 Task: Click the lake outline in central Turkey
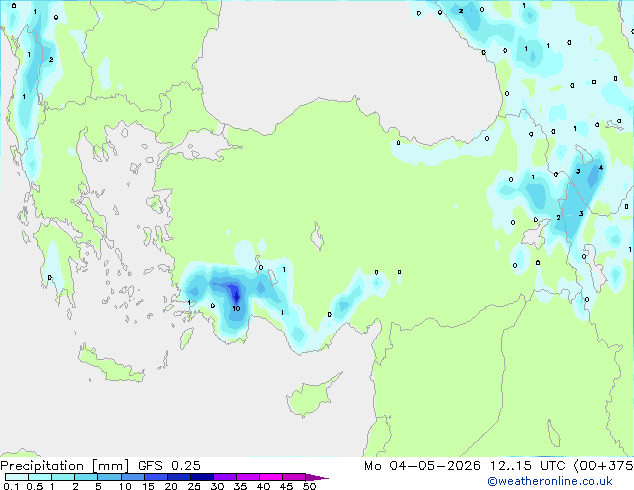(x=318, y=236)
